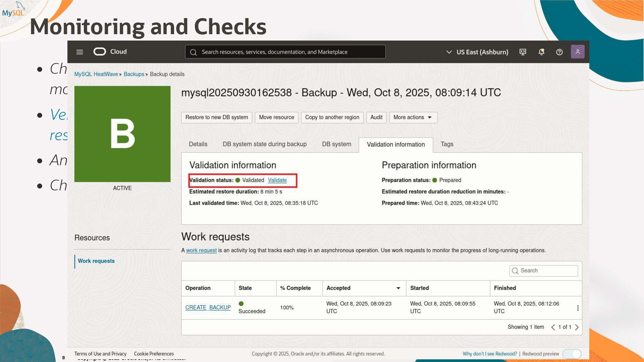Screen dimensions: 644x362
Task: Go to previous work requests page
Action: click(x=553, y=327)
